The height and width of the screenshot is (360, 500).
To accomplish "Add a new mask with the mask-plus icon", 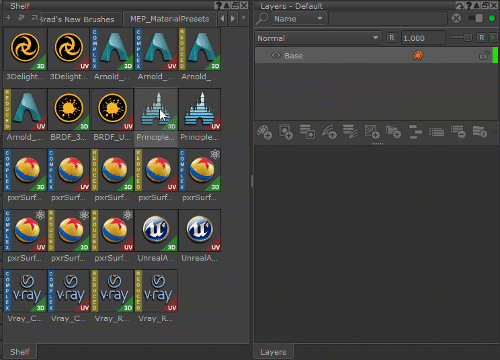I will click(286, 132).
